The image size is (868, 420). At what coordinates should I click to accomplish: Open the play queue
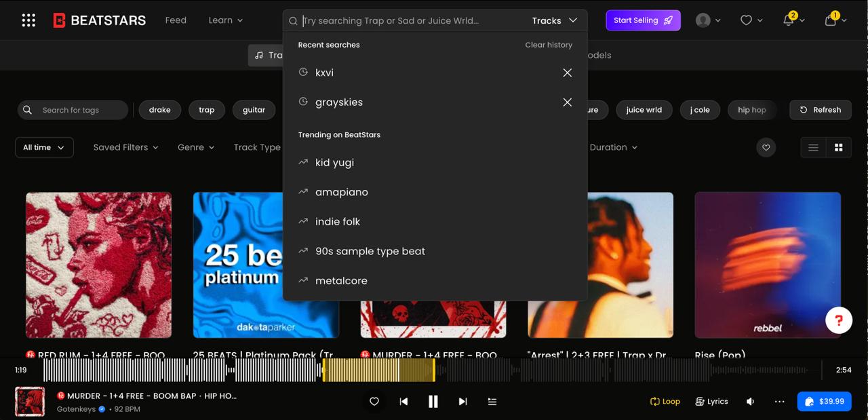pos(492,402)
